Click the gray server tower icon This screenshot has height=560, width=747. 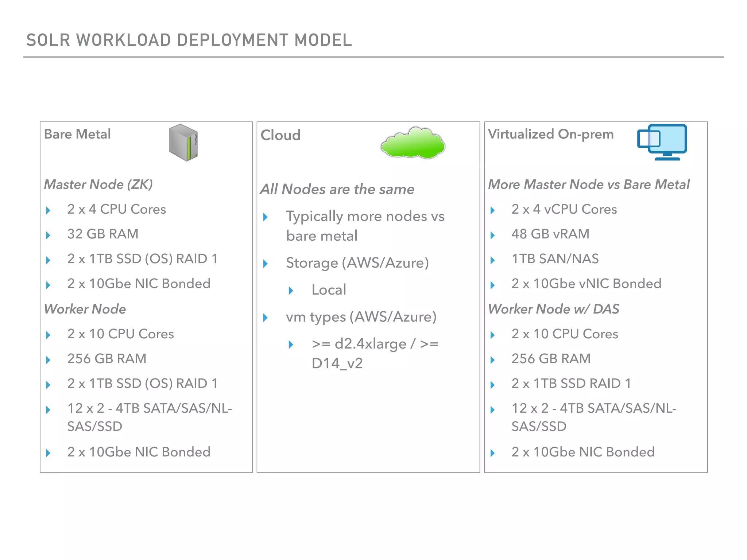click(x=183, y=143)
